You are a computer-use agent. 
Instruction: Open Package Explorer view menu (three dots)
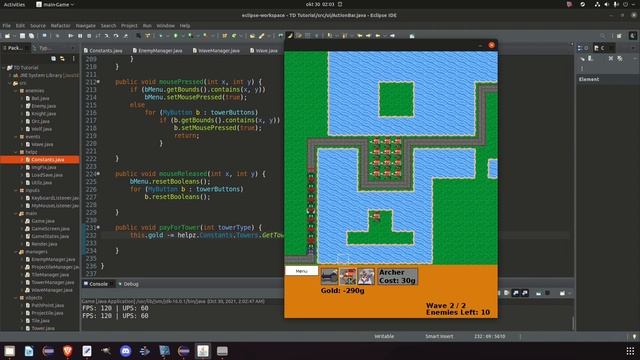pos(73,59)
